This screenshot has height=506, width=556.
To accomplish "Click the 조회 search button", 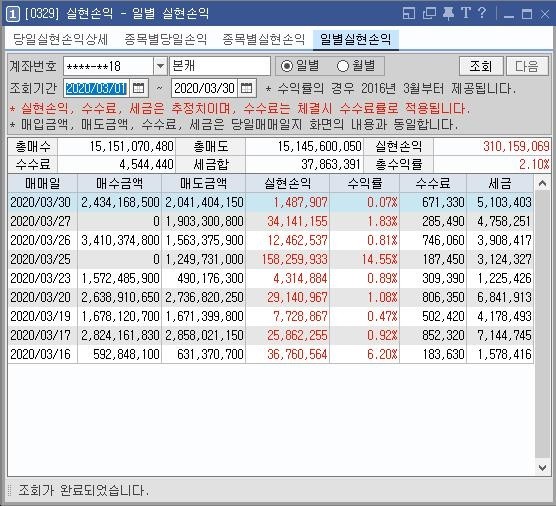I will coord(480,66).
